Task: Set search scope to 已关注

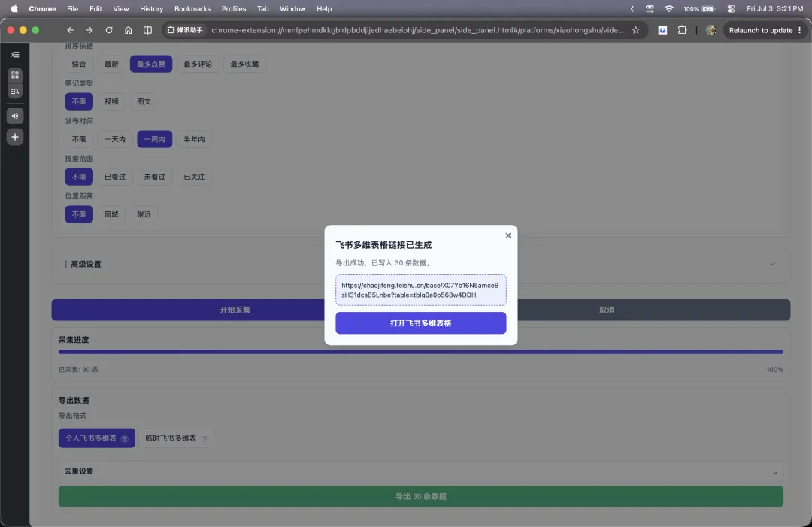Action: coord(194,177)
